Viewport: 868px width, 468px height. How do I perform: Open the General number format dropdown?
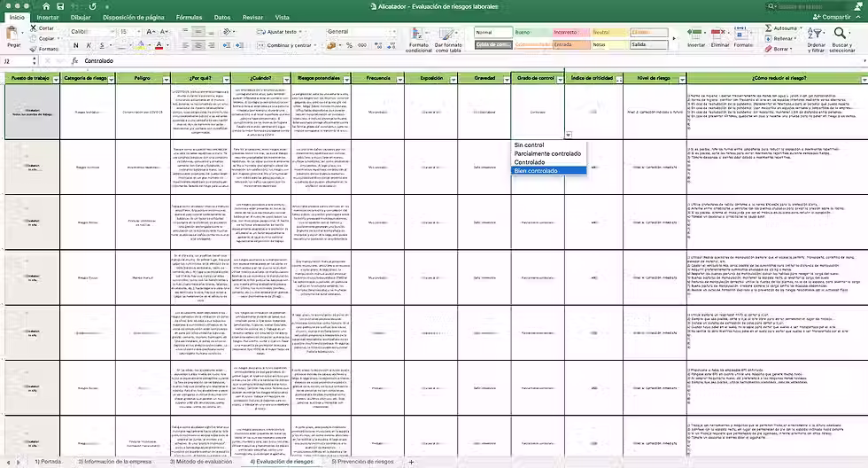click(x=361, y=32)
